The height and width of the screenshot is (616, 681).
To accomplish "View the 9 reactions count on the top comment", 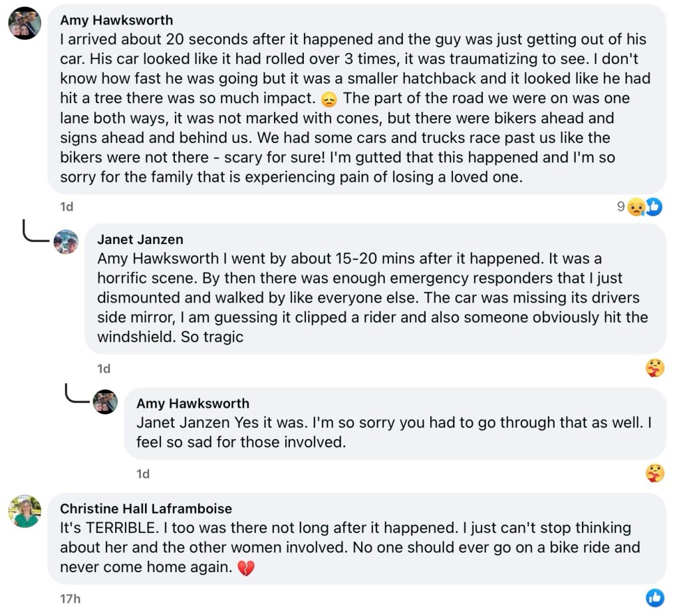I will click(620, 207).
